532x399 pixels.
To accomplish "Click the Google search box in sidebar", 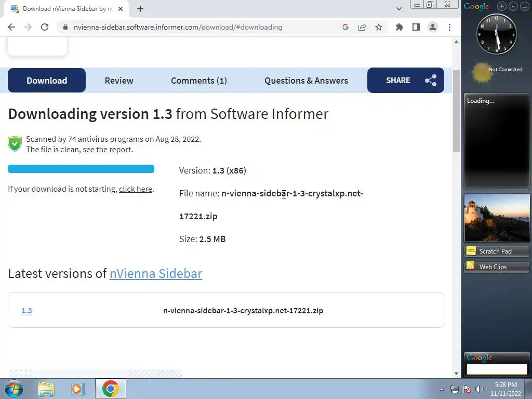I will pos(497,369).
